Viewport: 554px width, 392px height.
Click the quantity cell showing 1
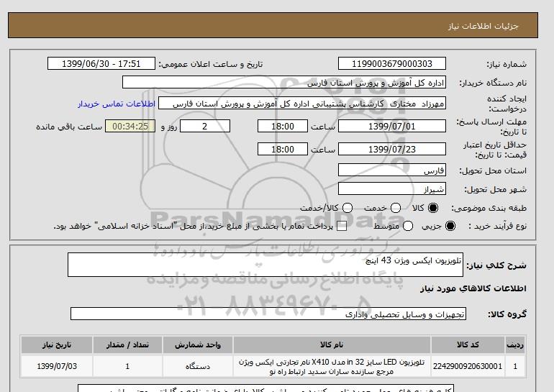coord(127,366)
